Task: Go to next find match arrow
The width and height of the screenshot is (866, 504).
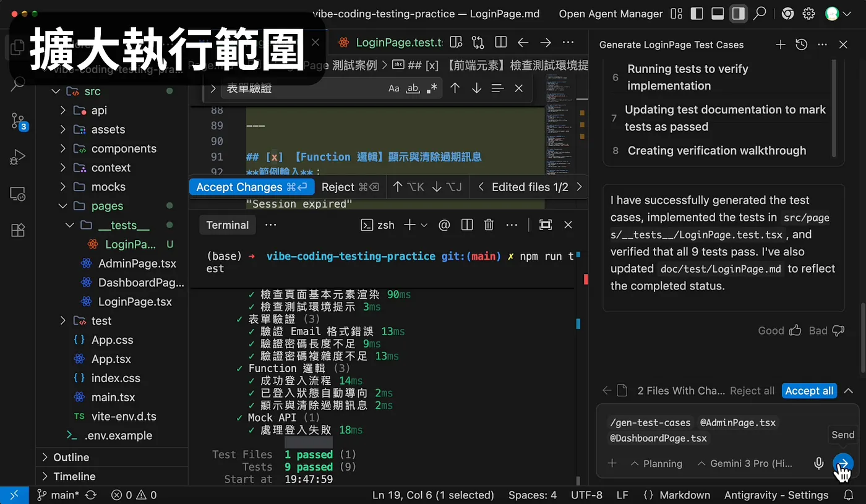Action: click(x=476, y=88)
